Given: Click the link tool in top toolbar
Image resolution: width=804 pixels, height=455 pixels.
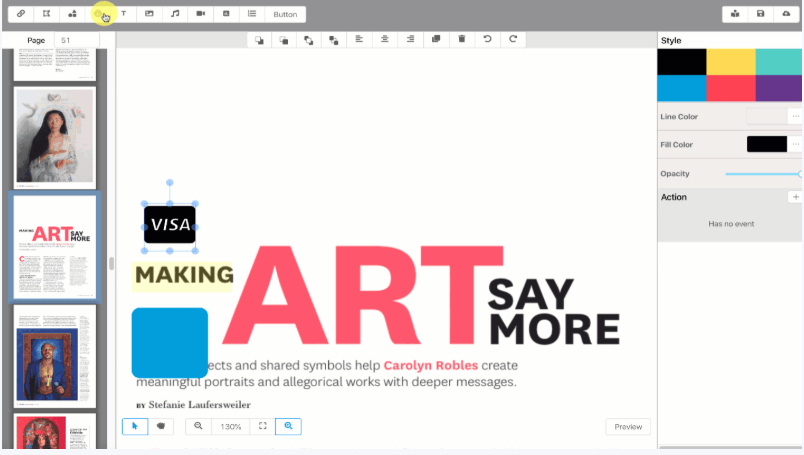Looking at the screenshot, I should coord(21,14).
